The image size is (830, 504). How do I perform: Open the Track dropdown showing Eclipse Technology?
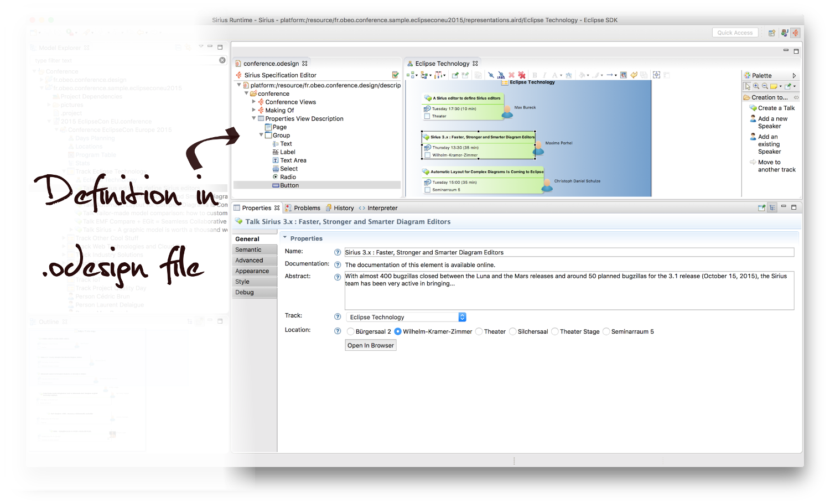pos(406,317)
